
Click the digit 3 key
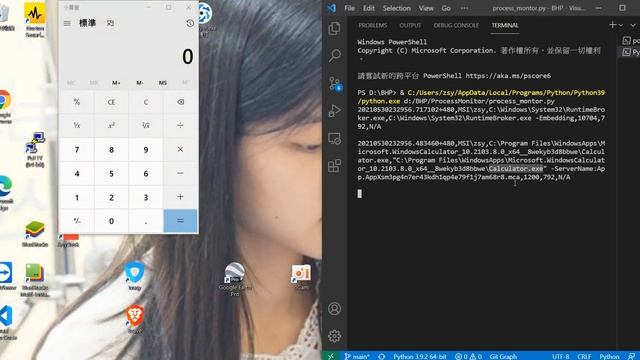click(x=146, y=197)
